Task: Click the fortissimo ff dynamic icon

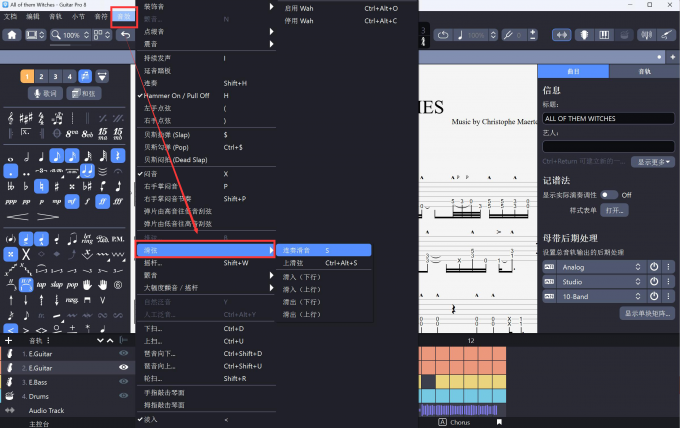Action: coord(103,200)
